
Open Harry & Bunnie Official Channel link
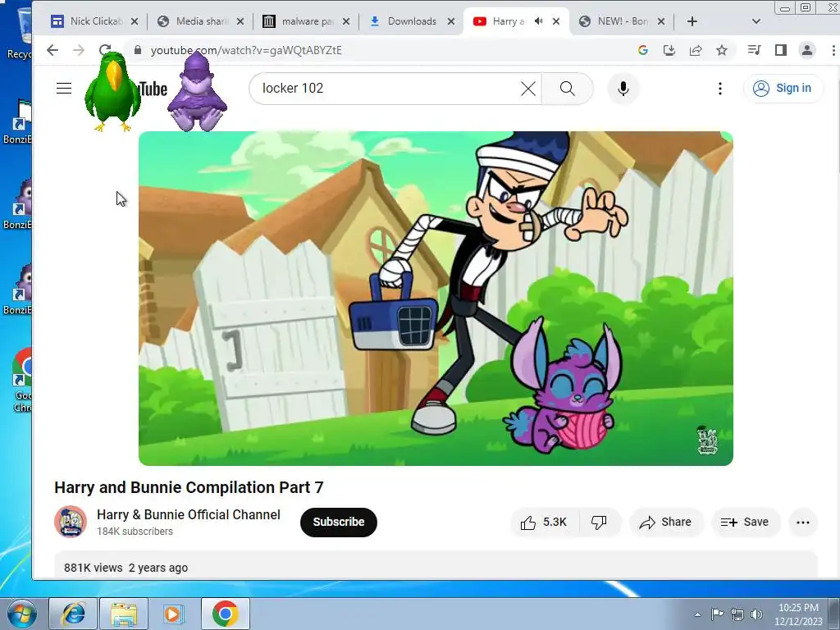189,515
